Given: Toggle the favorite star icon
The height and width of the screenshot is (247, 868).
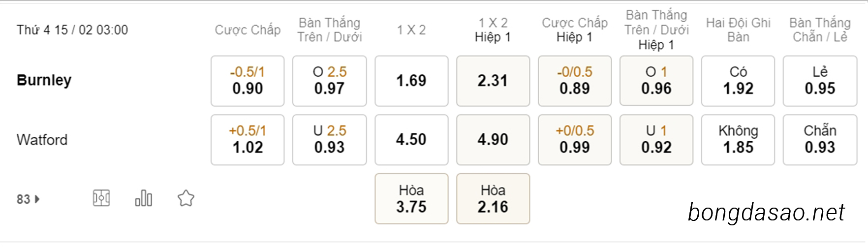Looking at the screenshot, I should (186, 198).
